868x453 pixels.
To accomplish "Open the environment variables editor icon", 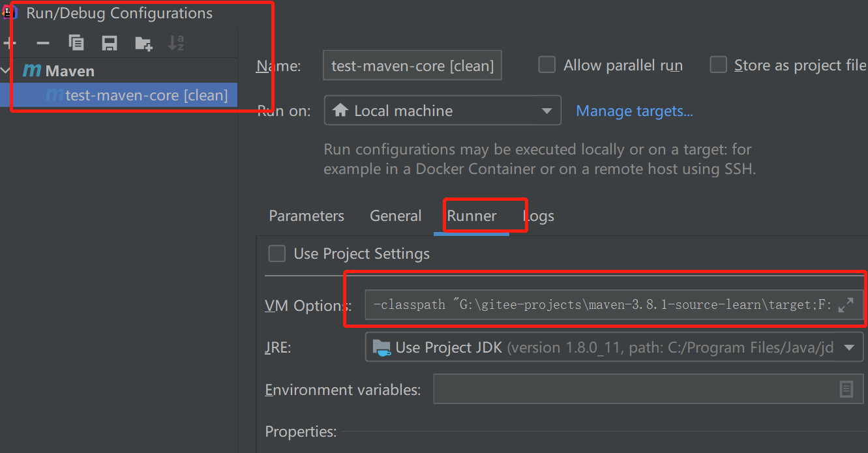I will [846, 389].
